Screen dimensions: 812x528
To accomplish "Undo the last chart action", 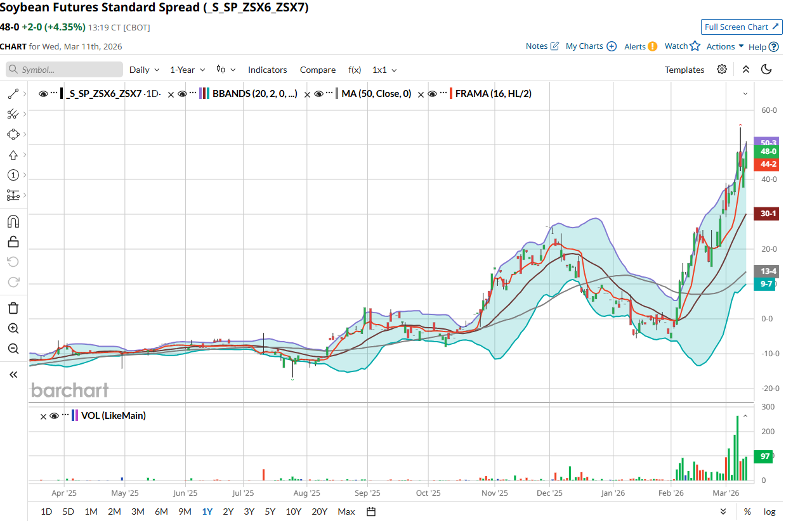I will coord(13,262).
